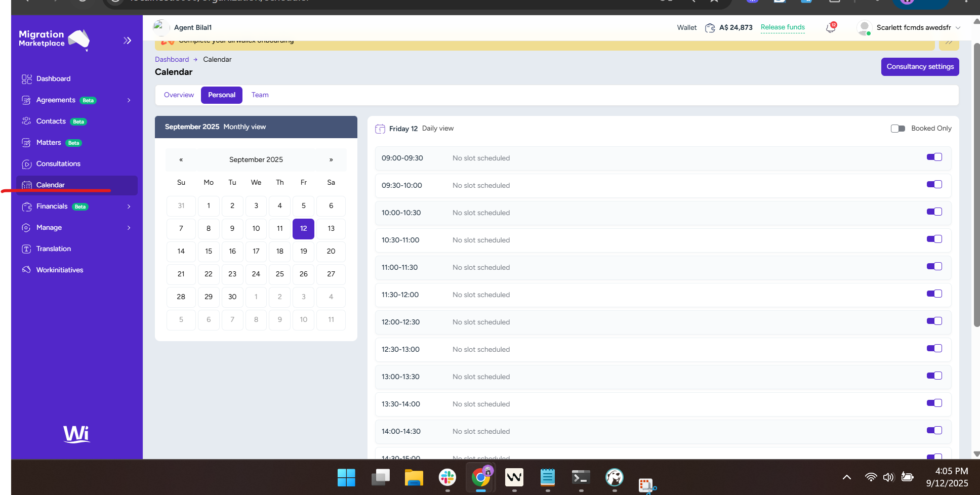Open the Translation sidebar icon
980x495 pixels.
[27, 249]
